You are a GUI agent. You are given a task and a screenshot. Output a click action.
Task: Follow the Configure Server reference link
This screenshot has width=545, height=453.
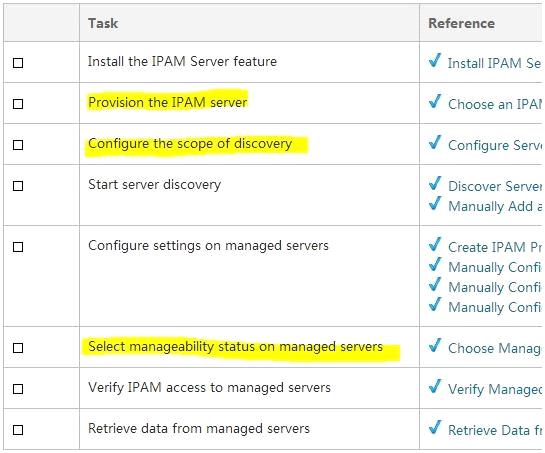coord(495,145)
